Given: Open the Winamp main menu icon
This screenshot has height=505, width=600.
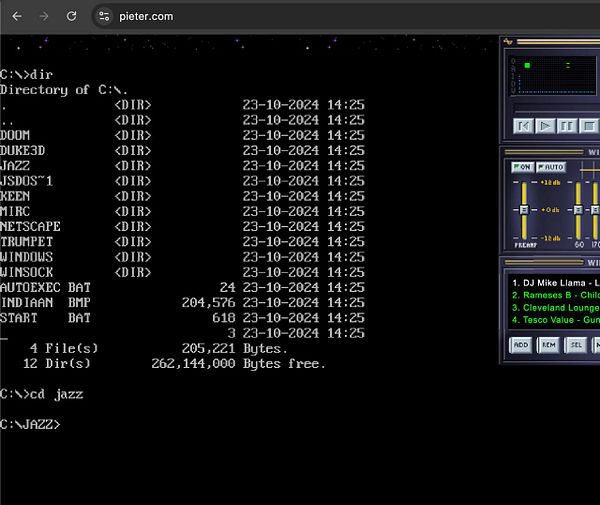Looking at the screenshot, I should click(508, 41).
